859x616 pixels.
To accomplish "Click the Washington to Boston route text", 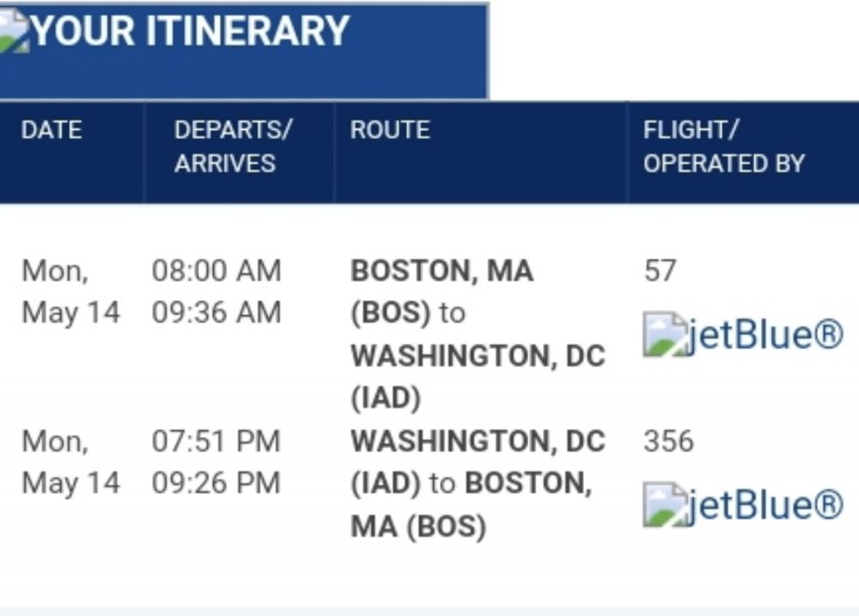I will click(477, 483).
